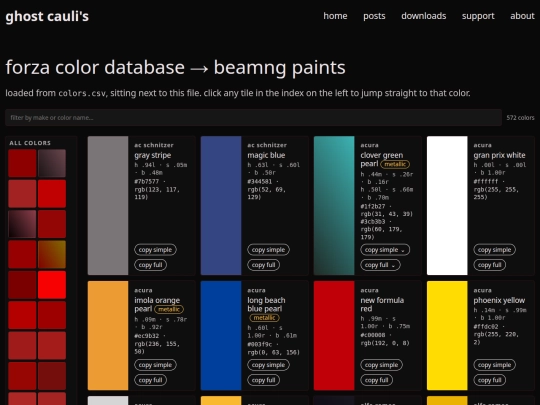This screenshot has height=405, width=540.
Task: Copy full for gran prix white
Action: click(490, 265)
